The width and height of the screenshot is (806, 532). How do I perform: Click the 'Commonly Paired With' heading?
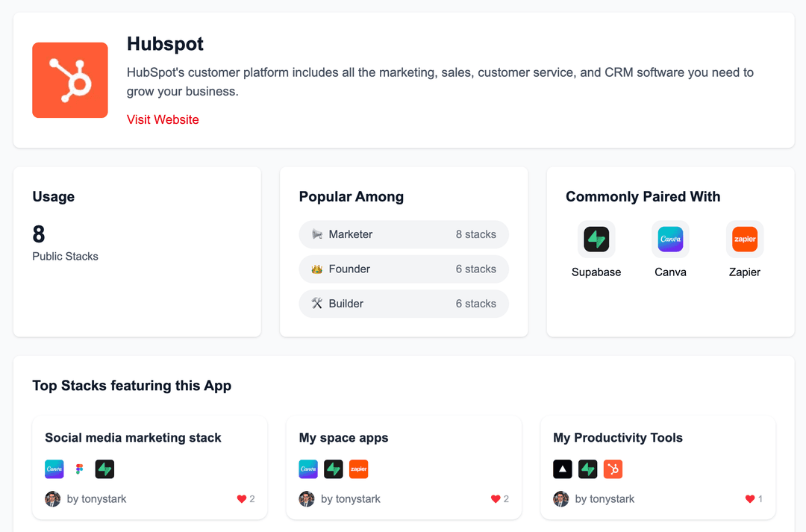point(643,196)
